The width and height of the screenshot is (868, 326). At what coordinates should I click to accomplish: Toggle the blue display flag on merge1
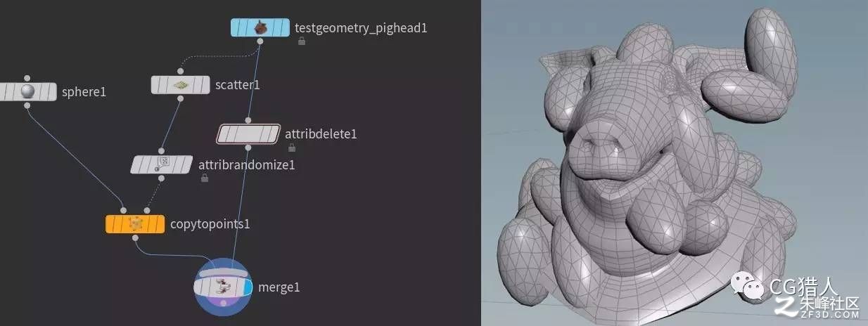pyautogui.click(x=248, y=287)
